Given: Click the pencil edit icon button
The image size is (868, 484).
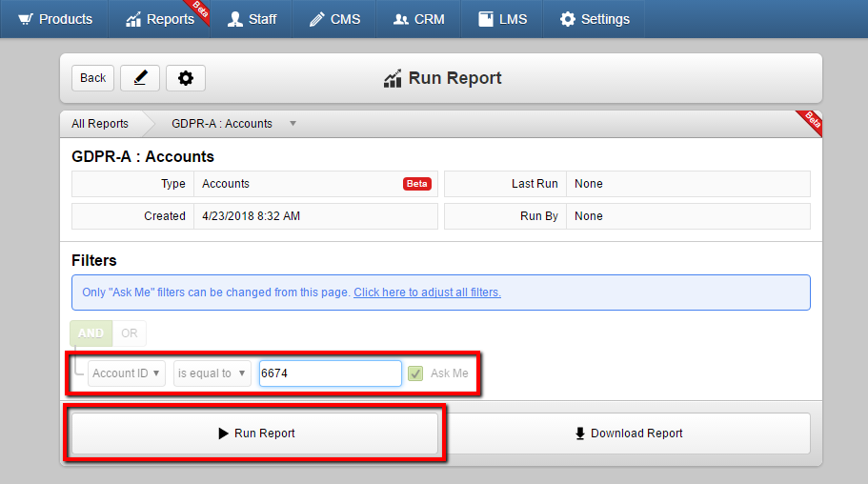Looking at the screenshot, I should click(140, 78).
